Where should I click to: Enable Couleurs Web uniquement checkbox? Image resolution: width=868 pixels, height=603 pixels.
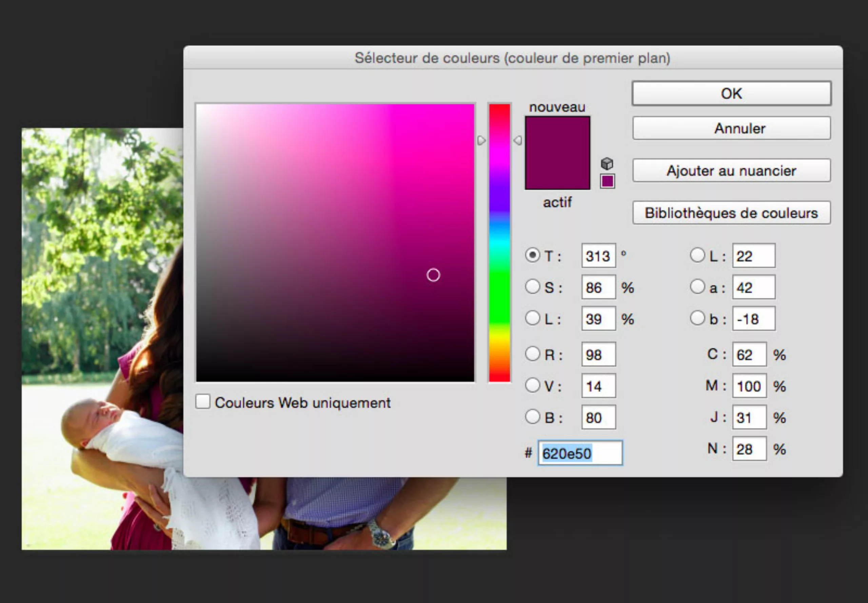pos(203,401)
